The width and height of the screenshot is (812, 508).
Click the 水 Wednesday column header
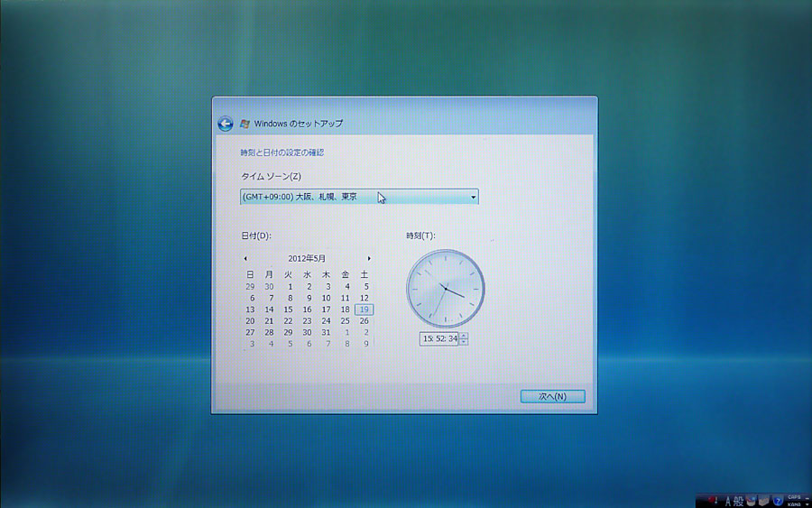point(307,274)
